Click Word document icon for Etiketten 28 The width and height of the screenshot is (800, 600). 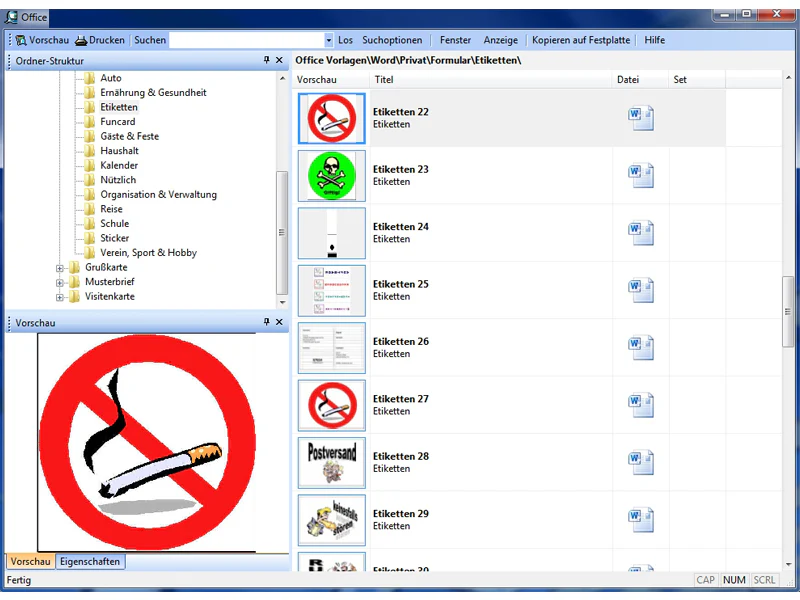pos(640,462)
